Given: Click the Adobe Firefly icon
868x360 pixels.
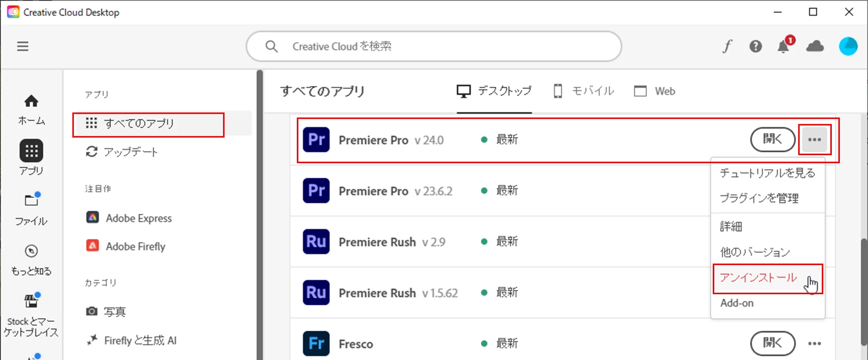Looking at the screenshot, I should tap(92, 246).
